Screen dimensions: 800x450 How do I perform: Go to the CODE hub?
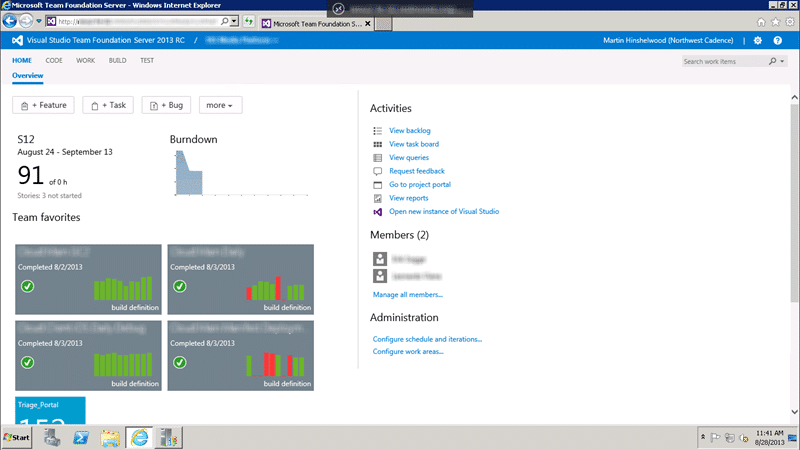click(54, 60)
